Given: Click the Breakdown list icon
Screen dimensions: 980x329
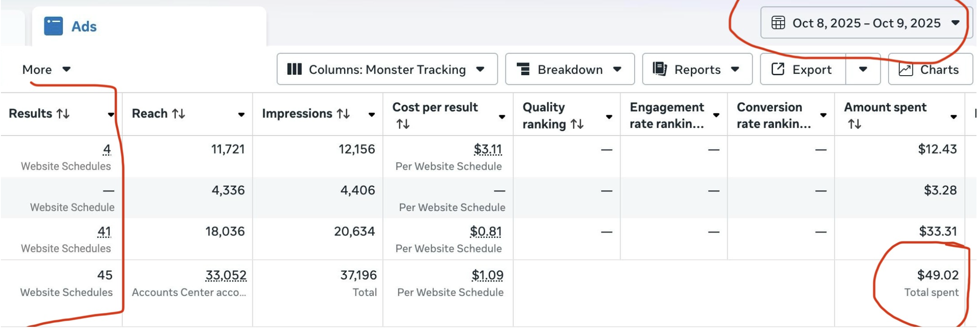Looking at the screenshot, I should point(523,69).
